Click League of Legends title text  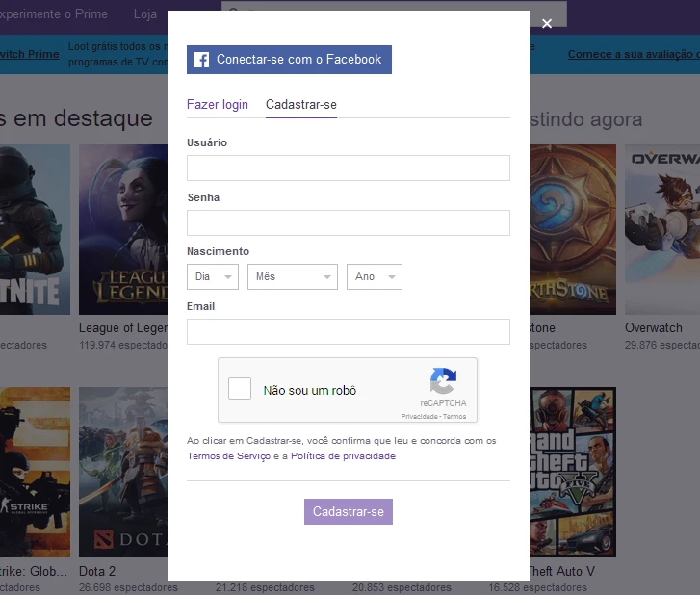click(x=123, y=327)
